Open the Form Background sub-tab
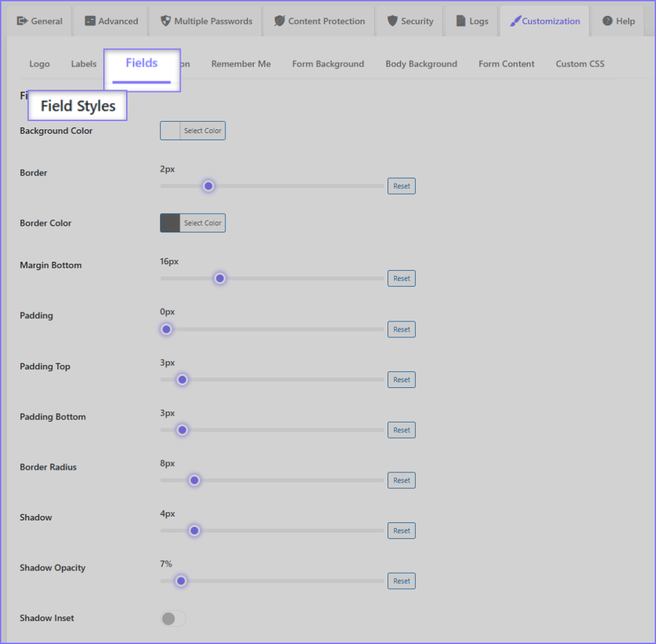This screenshot has height=644, width=656. tap(328, 64)
